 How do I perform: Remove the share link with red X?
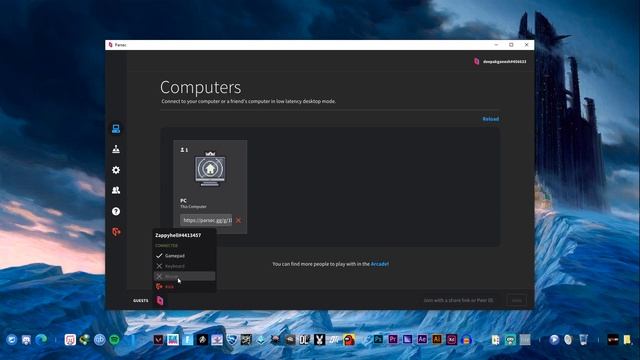(238, 220)
